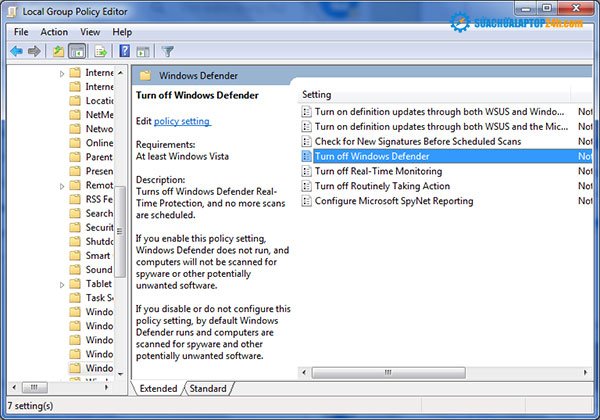Image resolution: width=600 pixels, height=420 pixels.
Task: Click policy icon beside Turn off Real-Time Monitoring
Action: pyautogui.click(x=307, y=171)
